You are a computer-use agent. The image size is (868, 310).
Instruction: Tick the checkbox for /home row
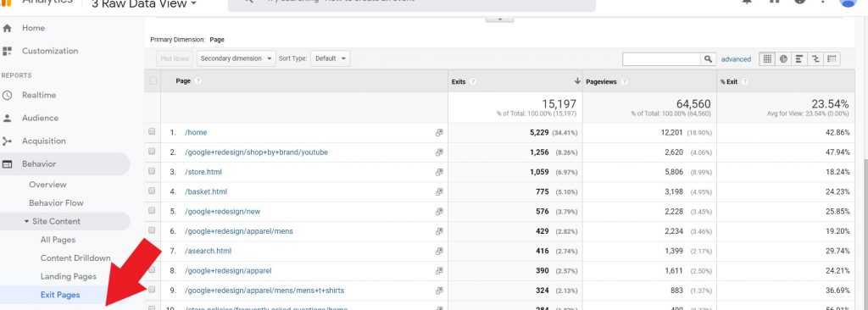(x=152, y=132)
